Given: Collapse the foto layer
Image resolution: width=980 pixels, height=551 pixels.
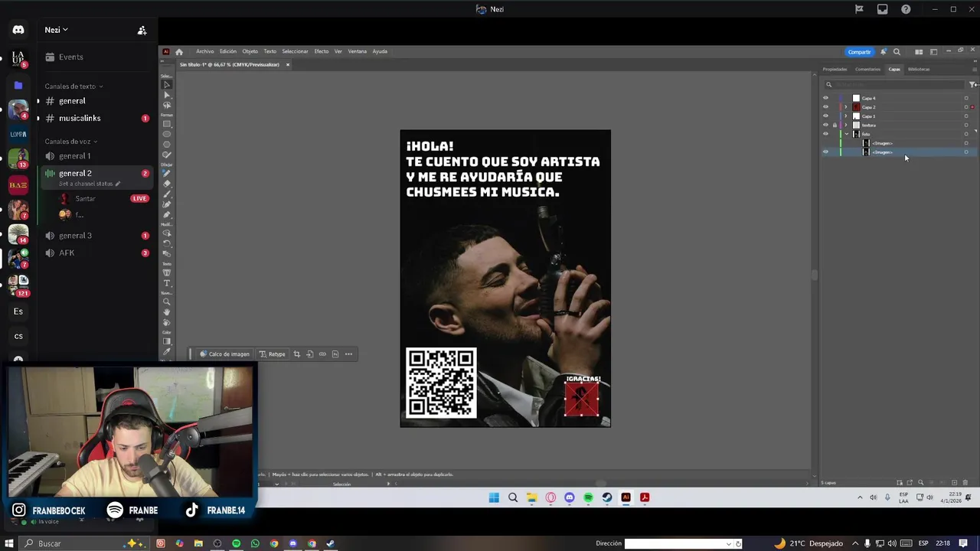Looking at the screenshot, I should pos(846,134).
